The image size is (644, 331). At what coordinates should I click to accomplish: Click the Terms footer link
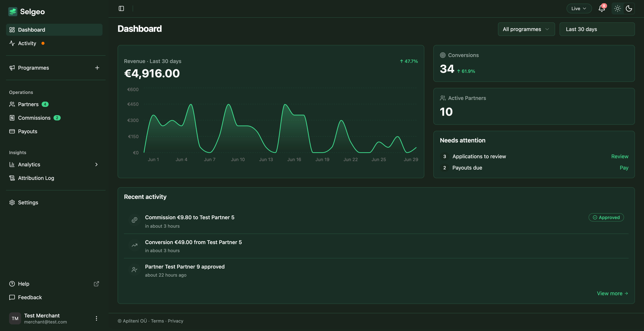(x=157, y=321)
